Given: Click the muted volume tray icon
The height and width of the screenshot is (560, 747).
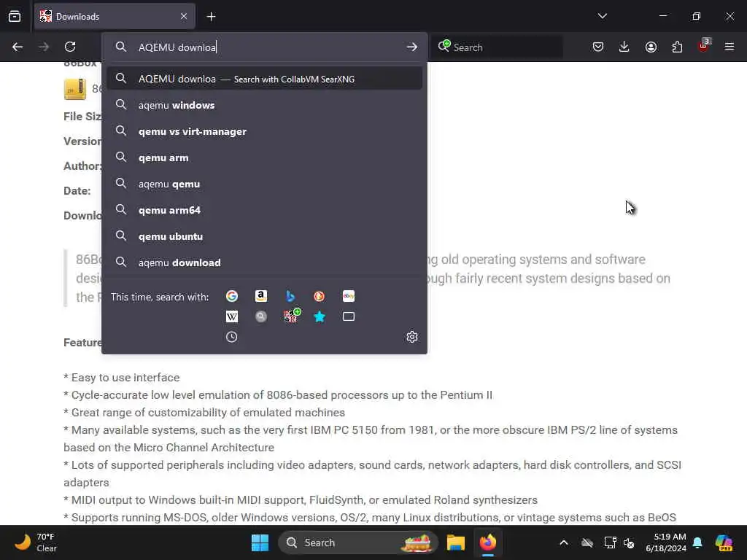Looking at the screenshot, I should [x=629, y=542].
